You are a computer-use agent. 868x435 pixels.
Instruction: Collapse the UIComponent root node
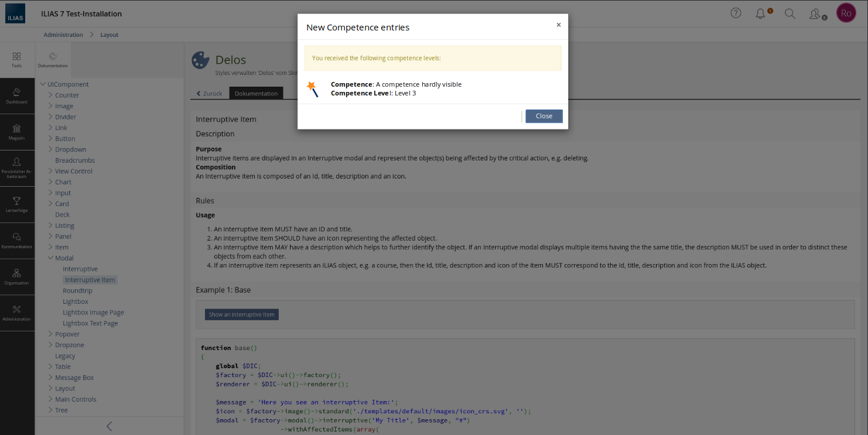tap(43, 84)
